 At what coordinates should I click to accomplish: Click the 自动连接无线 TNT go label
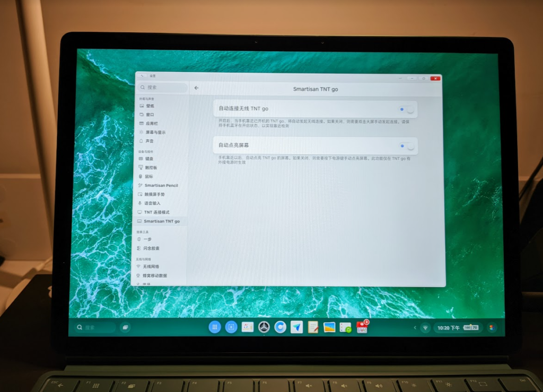(243, 108)
